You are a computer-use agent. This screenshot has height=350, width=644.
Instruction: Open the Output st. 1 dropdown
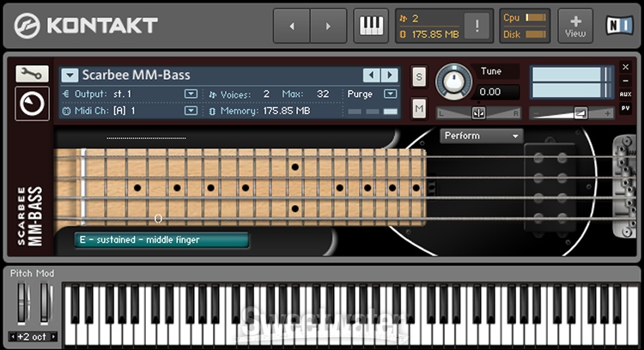[x=191, y=94]
